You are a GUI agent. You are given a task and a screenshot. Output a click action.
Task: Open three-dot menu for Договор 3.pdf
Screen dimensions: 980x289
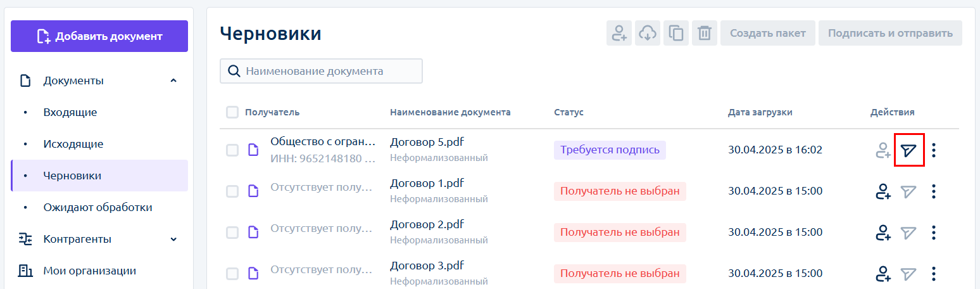(934, 274)
